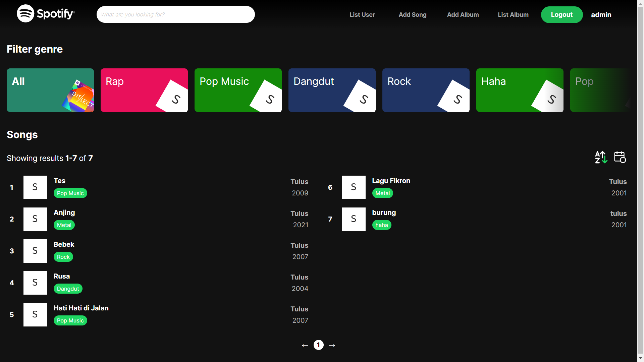Click page number 1 button
This screenshot has height=362, width=644.
pyautogui.click(x=318, y=345)
